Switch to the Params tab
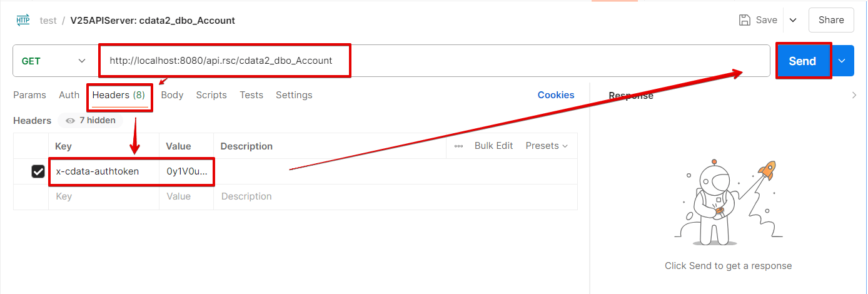The width and height of the screenshot is (868, 294). pos(29,95)
